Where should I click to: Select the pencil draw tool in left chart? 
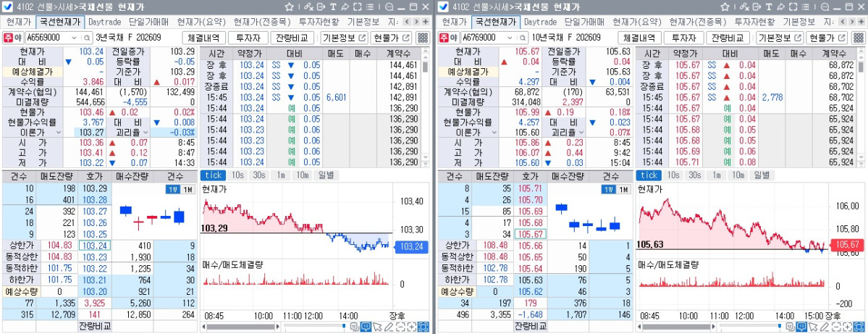click(x=389, y=327)
